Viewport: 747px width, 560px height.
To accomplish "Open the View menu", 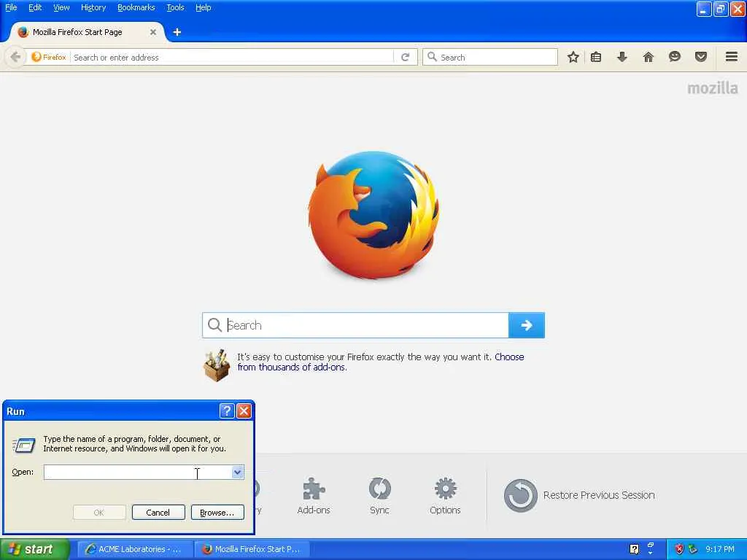I will coord(61,7).
